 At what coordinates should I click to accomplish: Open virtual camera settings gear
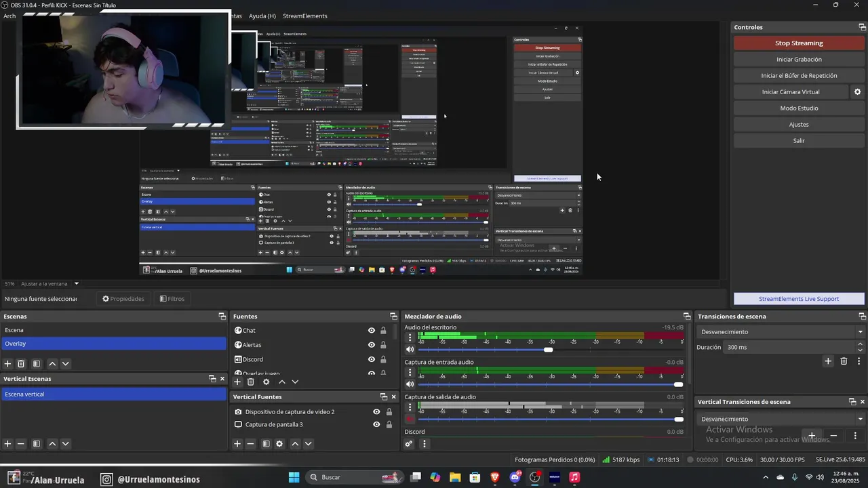click(857, 92)
